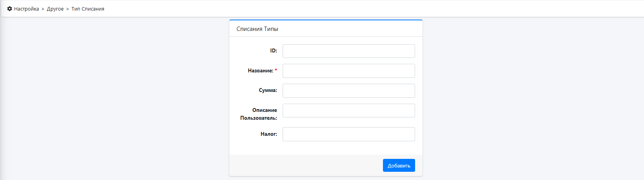Select the Тип Списания breadcrumb item
Screen dimensions: 644x180
88,9
